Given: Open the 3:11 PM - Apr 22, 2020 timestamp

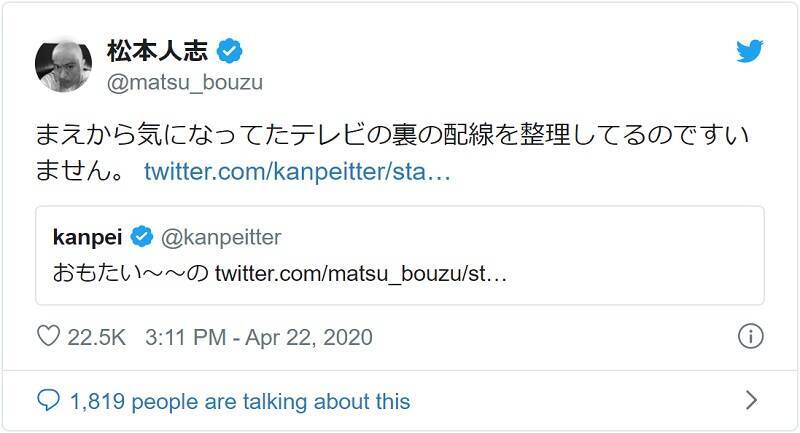Looking at the screenshot, I should [x=257, y=337].
